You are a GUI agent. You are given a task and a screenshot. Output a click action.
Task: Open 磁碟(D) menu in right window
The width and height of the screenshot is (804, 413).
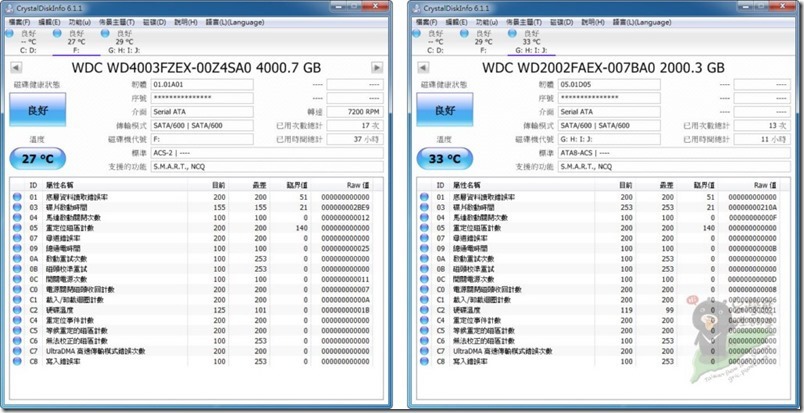click(x=562, y=22)
